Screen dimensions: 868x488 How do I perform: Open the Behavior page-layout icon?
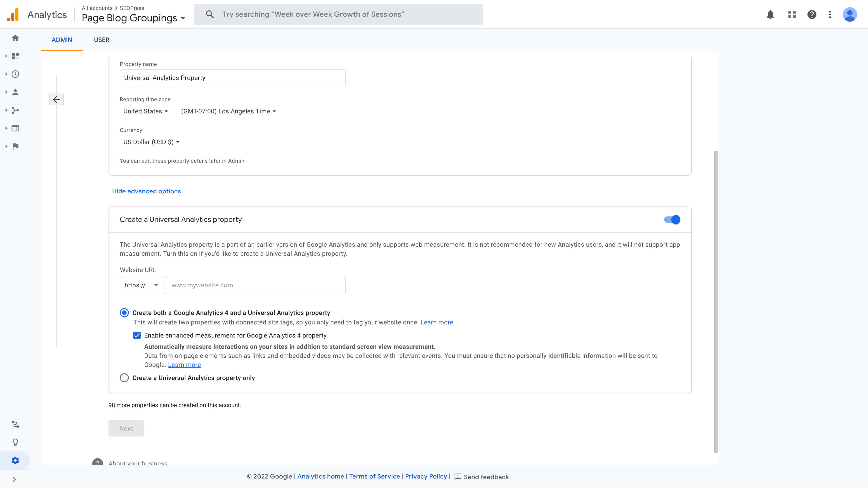15,128
